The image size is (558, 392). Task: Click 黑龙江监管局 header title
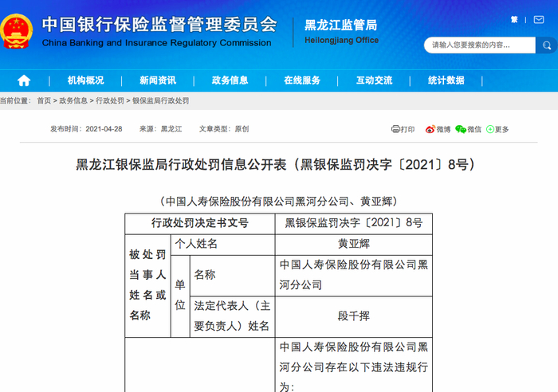pos(340,25)
